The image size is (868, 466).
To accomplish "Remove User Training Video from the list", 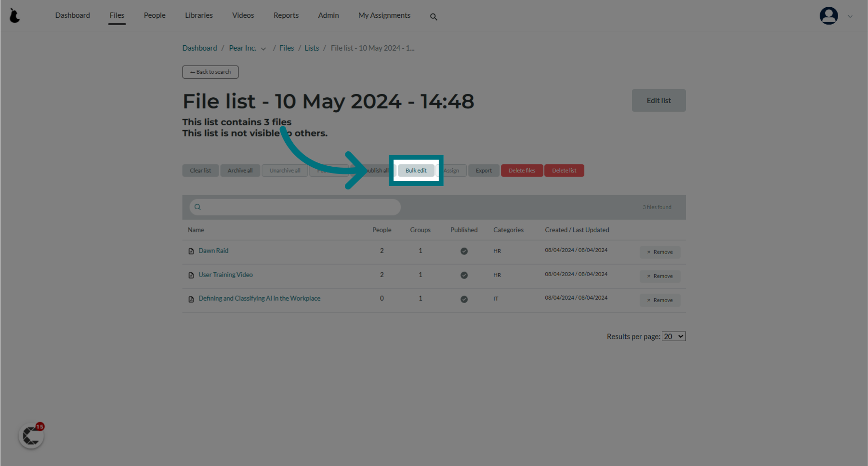I will (660, 276).
